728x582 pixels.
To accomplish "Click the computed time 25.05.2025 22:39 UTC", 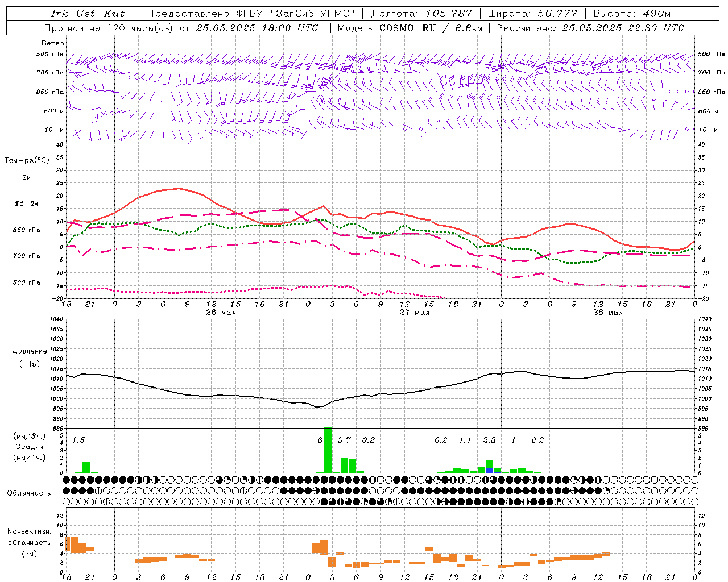I will pyautogui.click(x=623, y=28).
